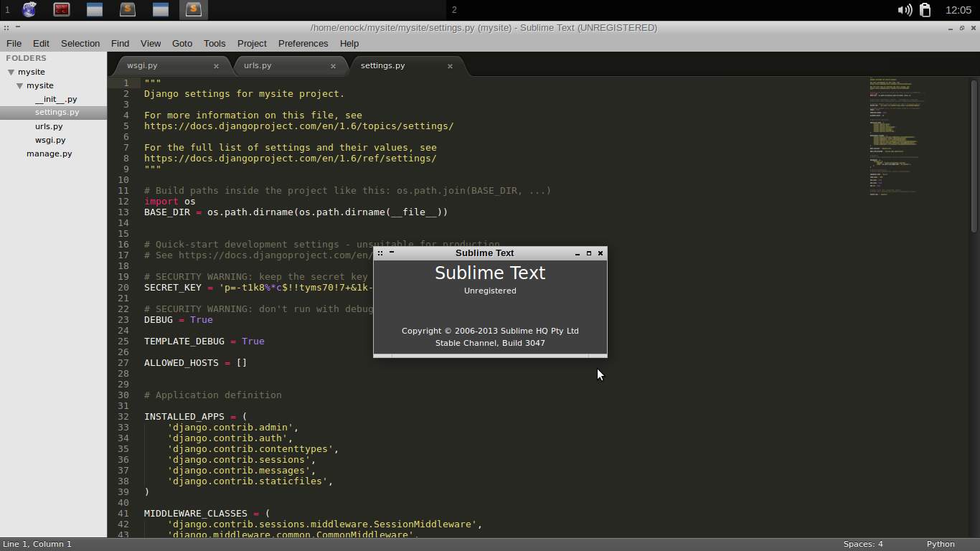Open the Goto menu
Screen dimensions: 980x551
coord(182,43)
